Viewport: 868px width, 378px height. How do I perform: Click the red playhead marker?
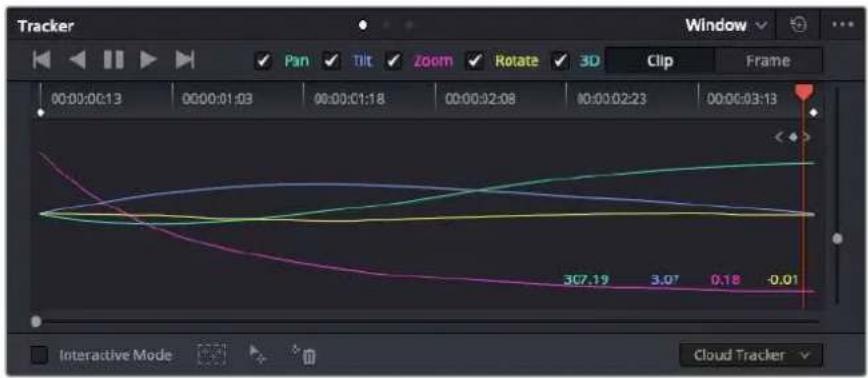(804, 92)
